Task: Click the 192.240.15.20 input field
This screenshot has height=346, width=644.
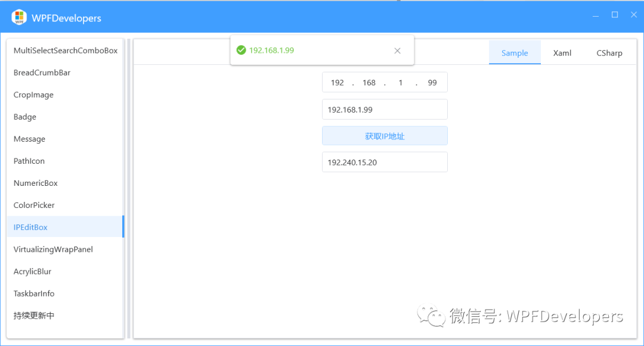Action: coord(384,161)
